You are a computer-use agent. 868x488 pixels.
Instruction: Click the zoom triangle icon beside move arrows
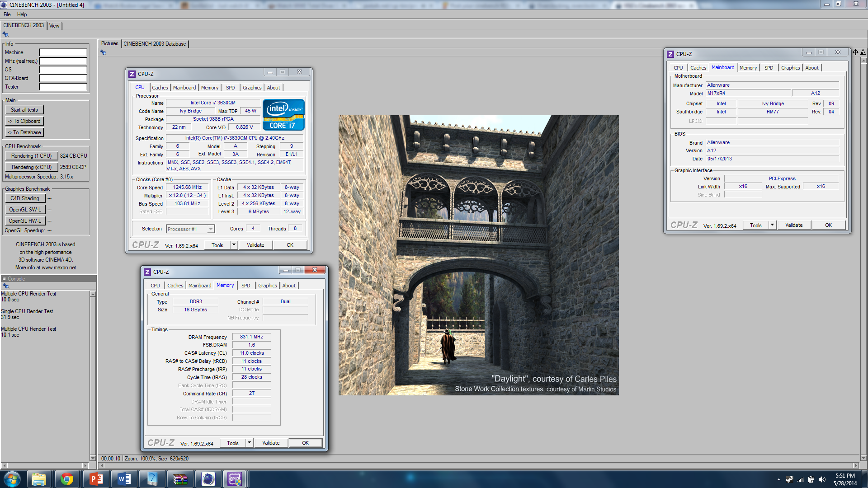pyautogui.click(x=863, y=52)
